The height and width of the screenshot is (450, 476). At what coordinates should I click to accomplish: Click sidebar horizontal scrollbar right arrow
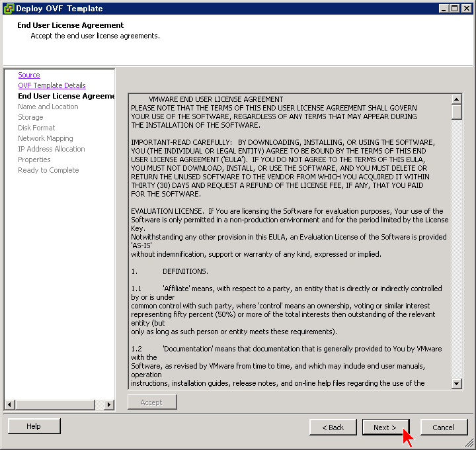[x=109, y=404]
